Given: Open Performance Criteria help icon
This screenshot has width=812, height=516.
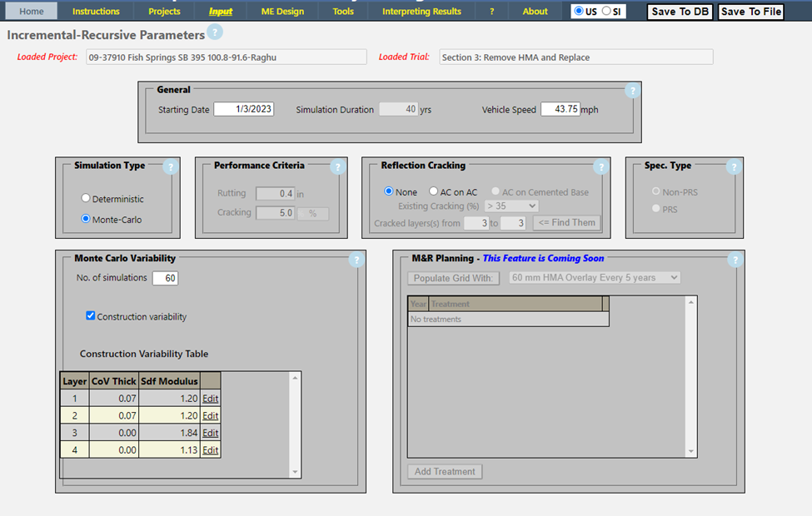Looking at the screenshot, I should point(337,166).
